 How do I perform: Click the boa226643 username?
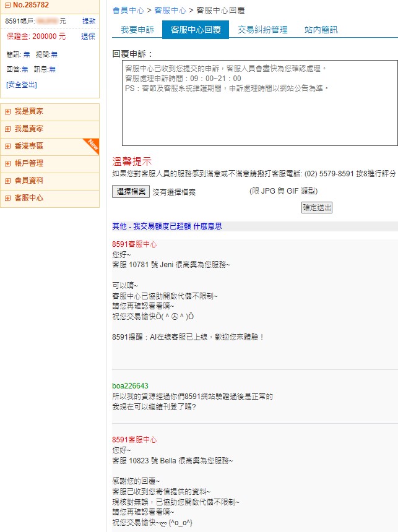(x=130, y=386)
